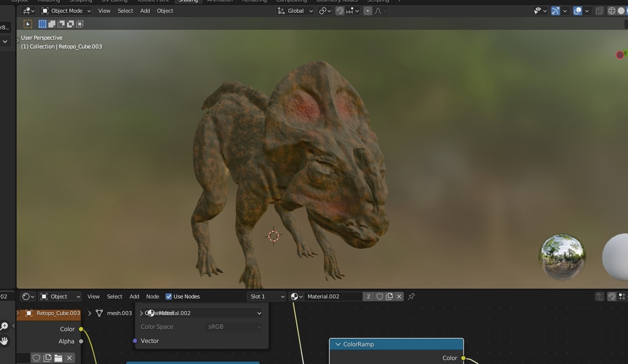628x364 pixels.
Task: Toggle node editor snapping icon
Action: pos(612,296)
